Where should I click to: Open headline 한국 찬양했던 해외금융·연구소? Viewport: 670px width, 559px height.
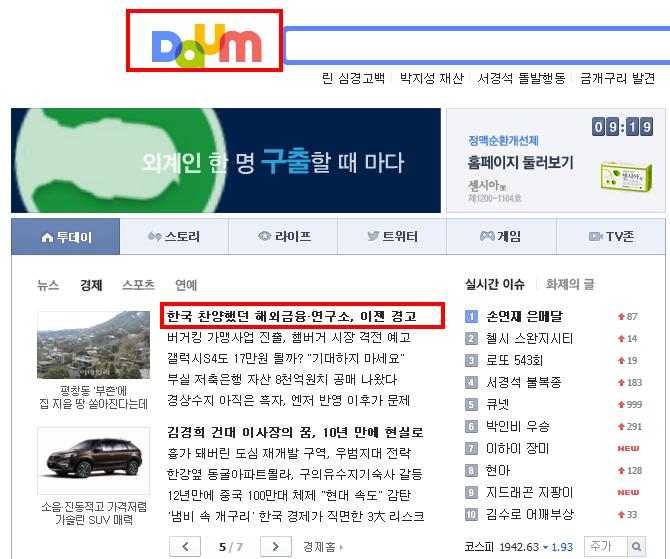[x=291, y=316]
